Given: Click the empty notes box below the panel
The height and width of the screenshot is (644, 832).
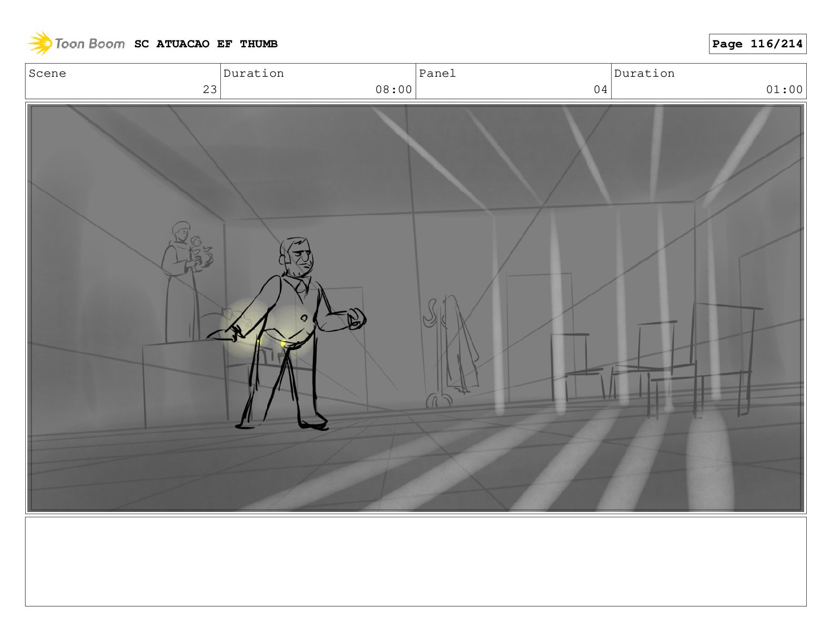Looking at the screenshot, I should coord(415,561).
